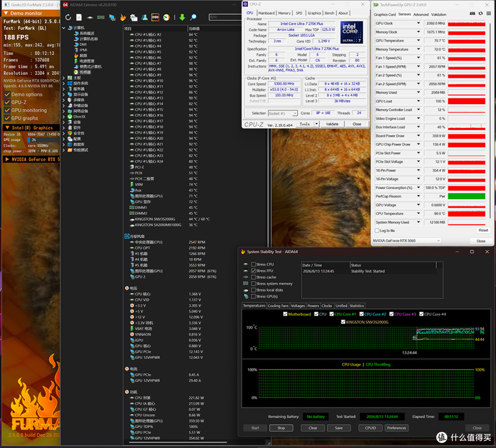496x448 pixels.
Task: Launch stability test via flame toolbar icon
Action: [x=123, y=17]
